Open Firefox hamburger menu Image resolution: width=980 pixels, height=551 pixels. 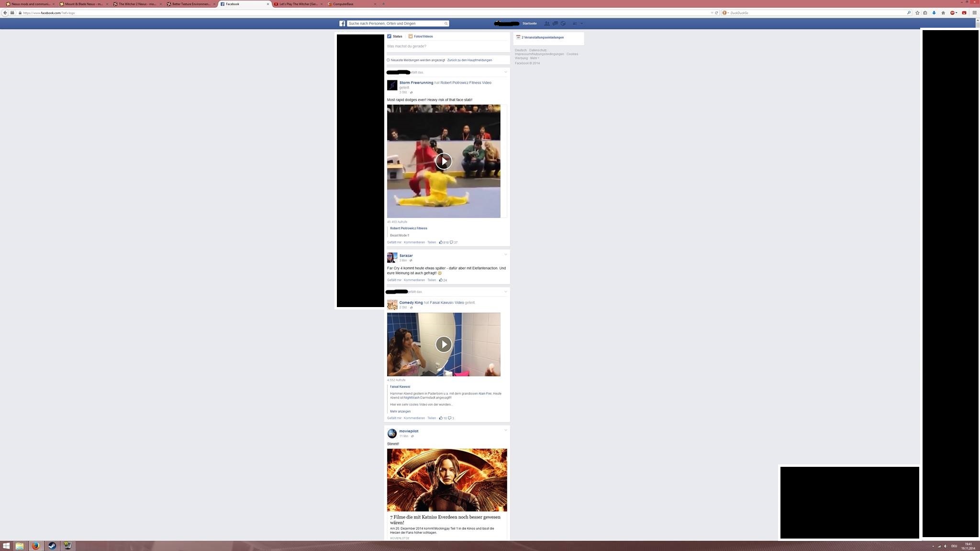click(x=975, y=13)
